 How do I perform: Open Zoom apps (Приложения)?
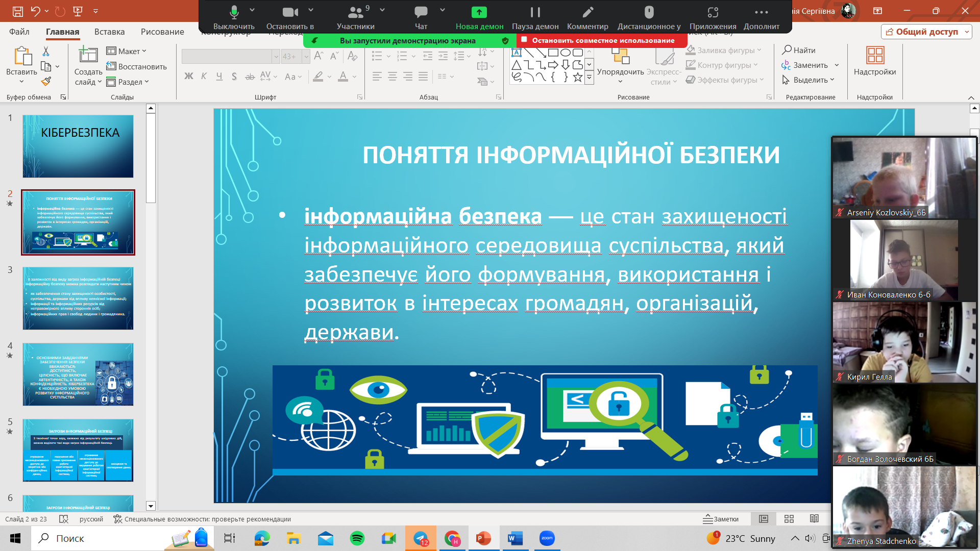pos(713,17)
